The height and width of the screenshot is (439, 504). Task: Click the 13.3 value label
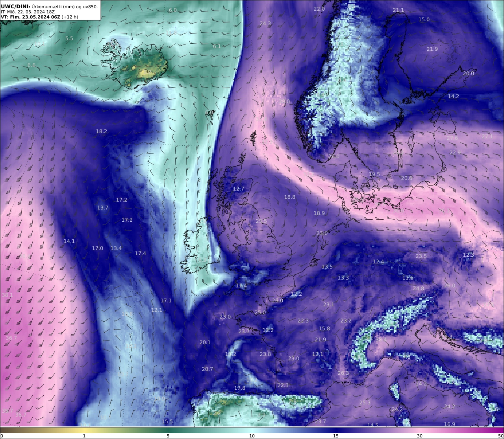pyautogui.click(x=343, y=278)
